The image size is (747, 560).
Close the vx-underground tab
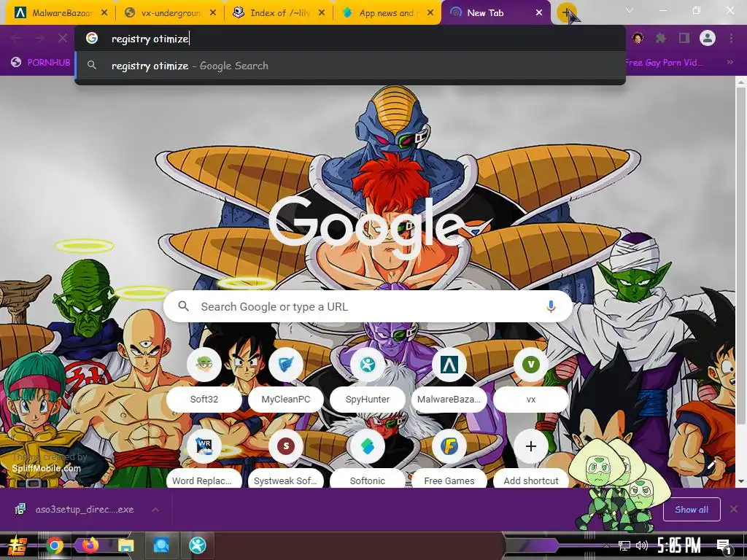[213, 13]
